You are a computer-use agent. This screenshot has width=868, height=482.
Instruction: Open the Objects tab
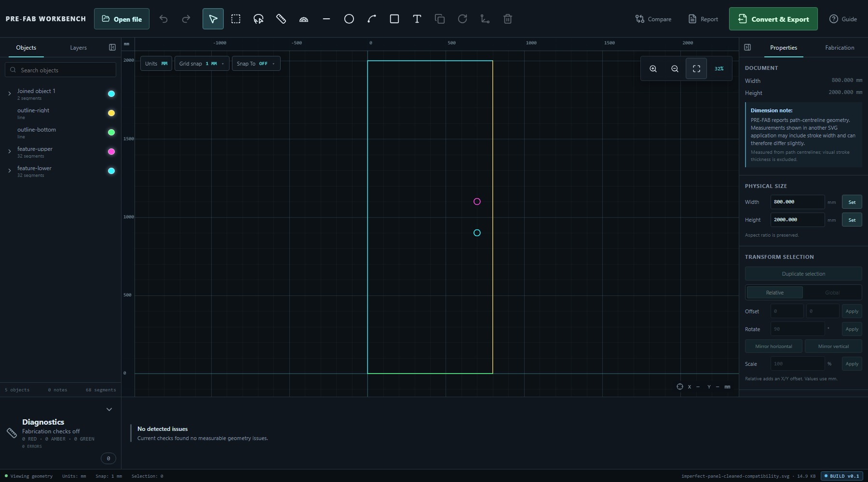pos(26,48)
